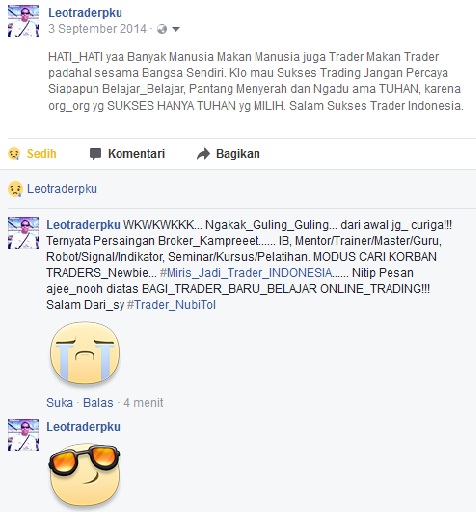Viewport: 476px width, 512px height.
Task: Open hashtag #Trader_NubiTol
Action: 171,305
